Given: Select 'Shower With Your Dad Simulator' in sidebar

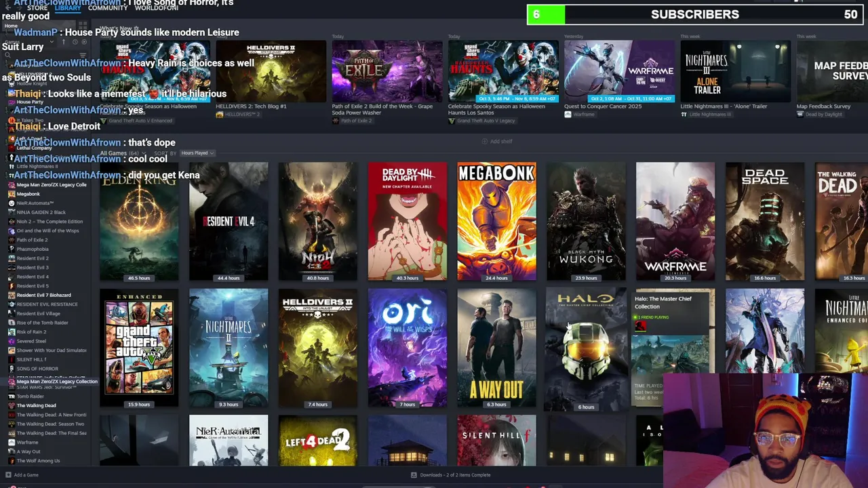Looking at the screenshot, I should [x=52, y=350].
